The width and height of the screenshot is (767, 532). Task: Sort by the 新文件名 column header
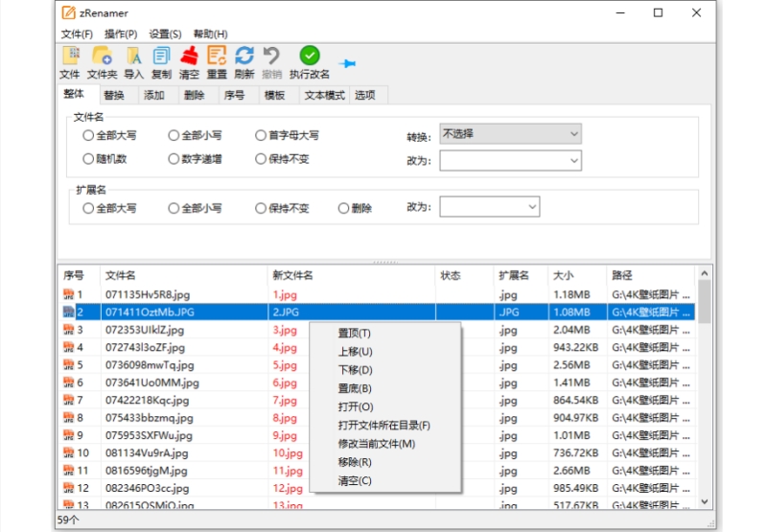click(x=351, y=275)
